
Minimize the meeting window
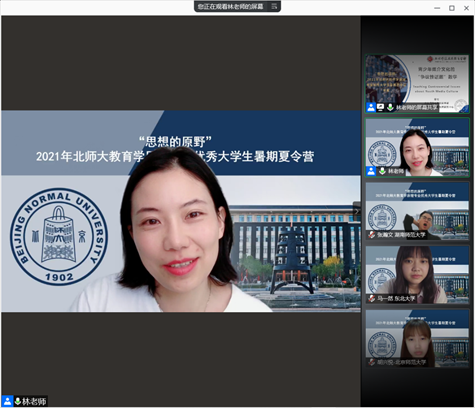437,8
